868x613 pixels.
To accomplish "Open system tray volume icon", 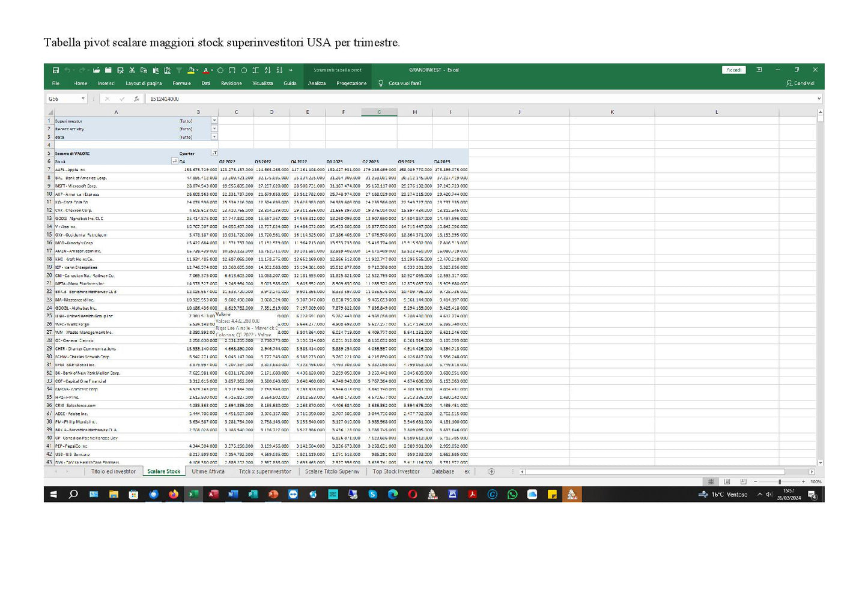I will 769,494.
